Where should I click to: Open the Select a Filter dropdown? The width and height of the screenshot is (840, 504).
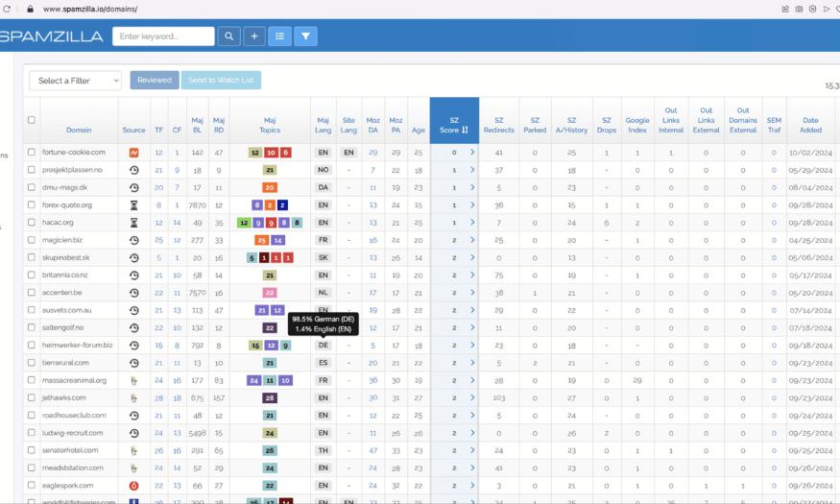pyautogui.click(x=76, y=81)
